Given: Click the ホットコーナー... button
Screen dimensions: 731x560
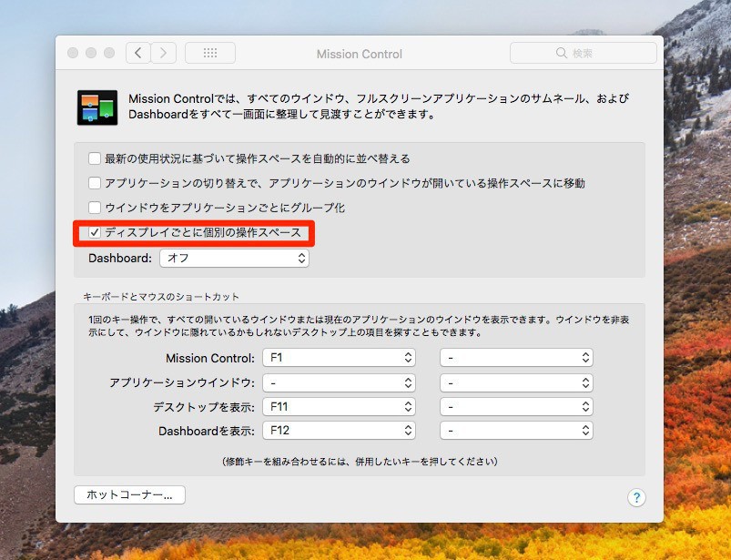Looking at the screenshot, I should (129, 494).
